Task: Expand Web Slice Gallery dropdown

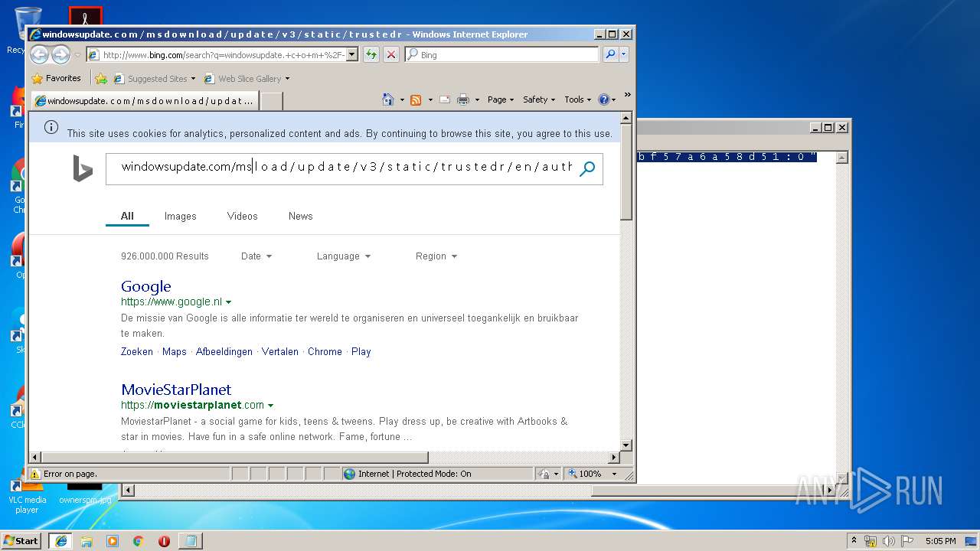Action: pos(287,79)
